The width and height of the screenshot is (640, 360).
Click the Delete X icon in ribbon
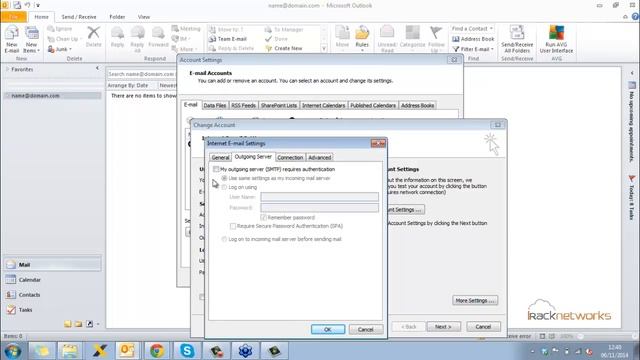(x=93, y=37)
